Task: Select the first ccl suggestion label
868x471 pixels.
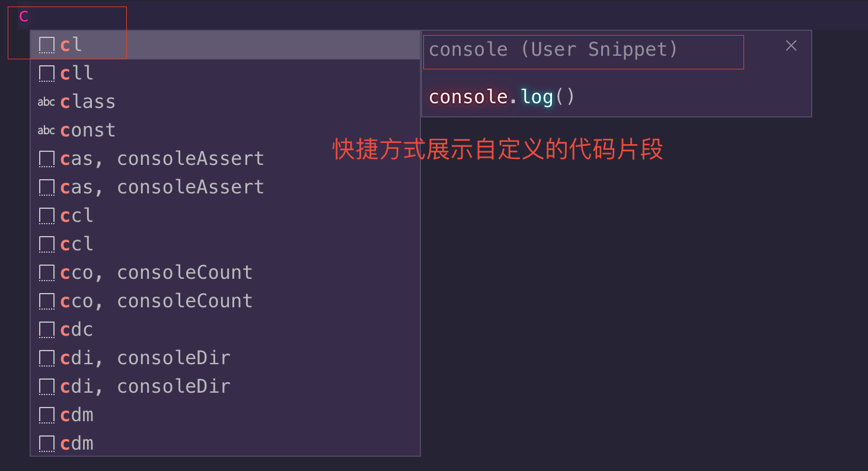Action: click(77, 216)
